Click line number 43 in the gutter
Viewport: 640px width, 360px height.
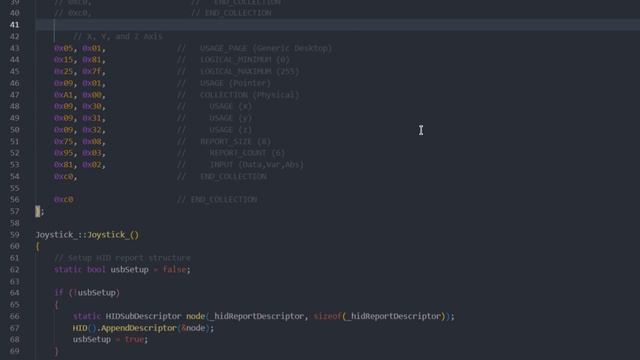point(14,48)
